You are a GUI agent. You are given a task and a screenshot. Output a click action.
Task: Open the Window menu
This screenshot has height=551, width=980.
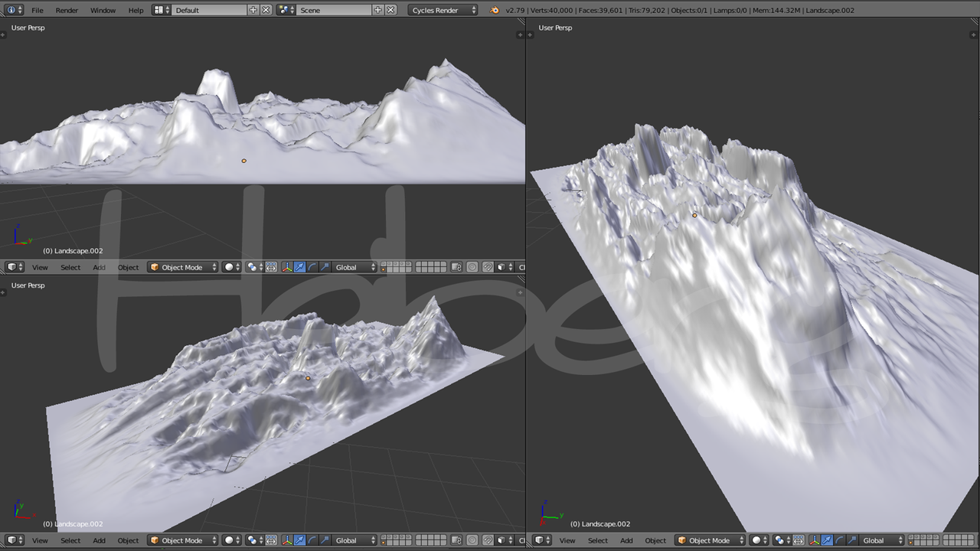point(103,10)
